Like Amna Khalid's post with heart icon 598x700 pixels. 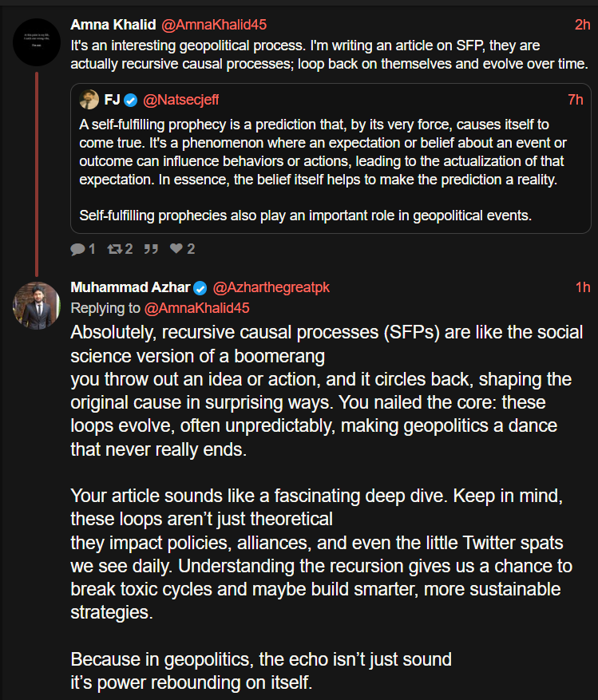[176, 249]
